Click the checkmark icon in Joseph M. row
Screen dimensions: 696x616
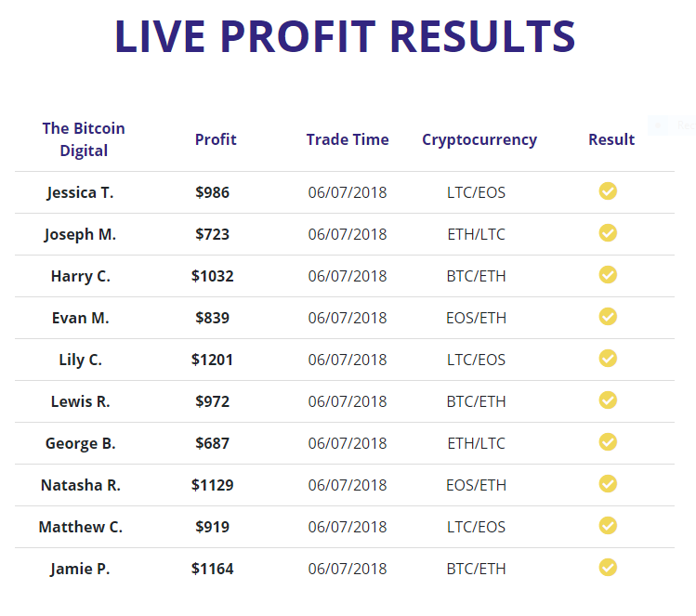pos(608,233)
